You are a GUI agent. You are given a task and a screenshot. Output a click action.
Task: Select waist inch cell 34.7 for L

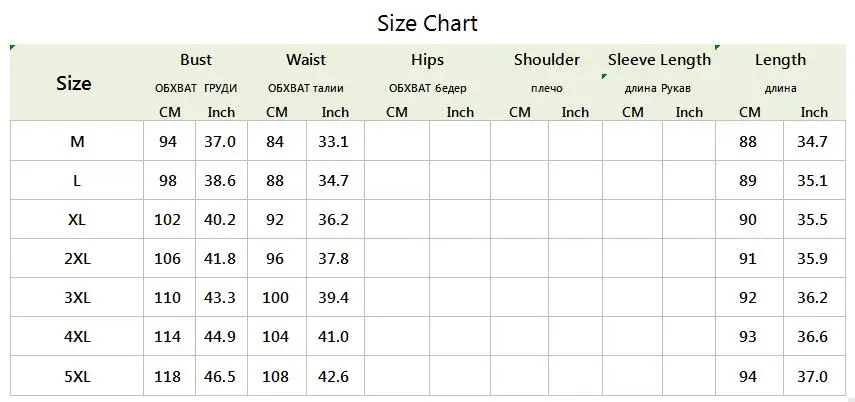(335, 181)
